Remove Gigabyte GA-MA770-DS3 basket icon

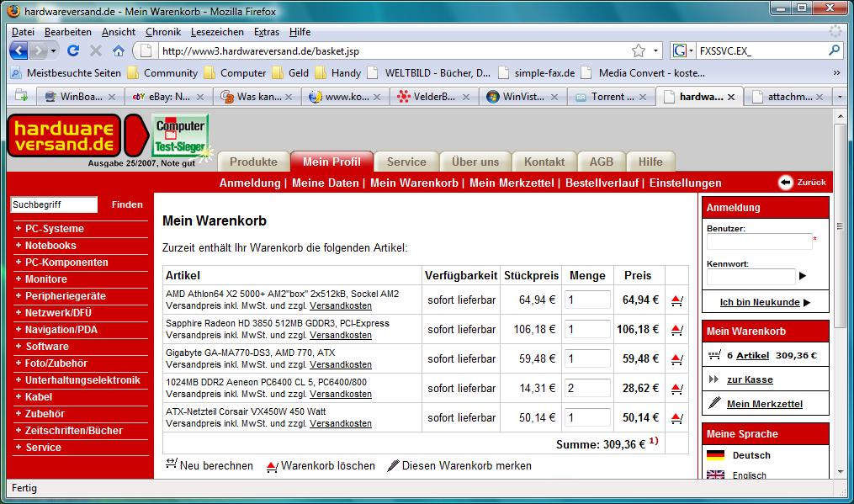(677, 359)
